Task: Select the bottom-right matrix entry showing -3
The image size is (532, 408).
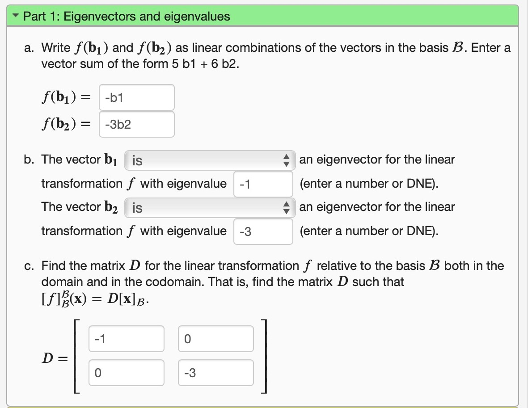Action: tap(216, 373)
